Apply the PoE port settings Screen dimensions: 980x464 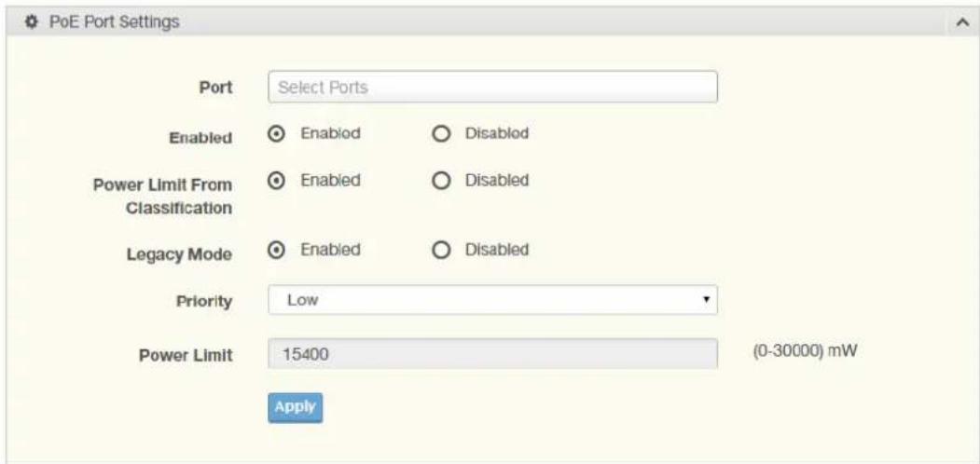(x=295, y=408)
